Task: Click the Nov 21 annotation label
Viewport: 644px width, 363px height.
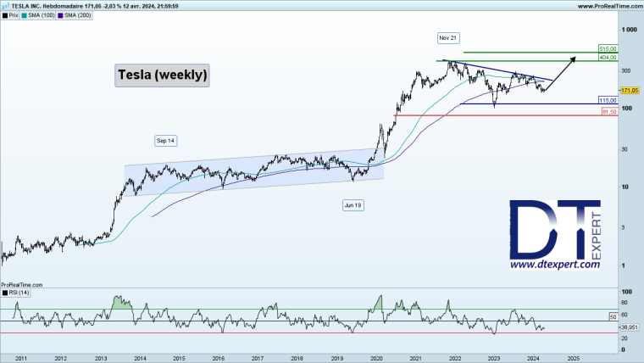Action: pos(448,38)
